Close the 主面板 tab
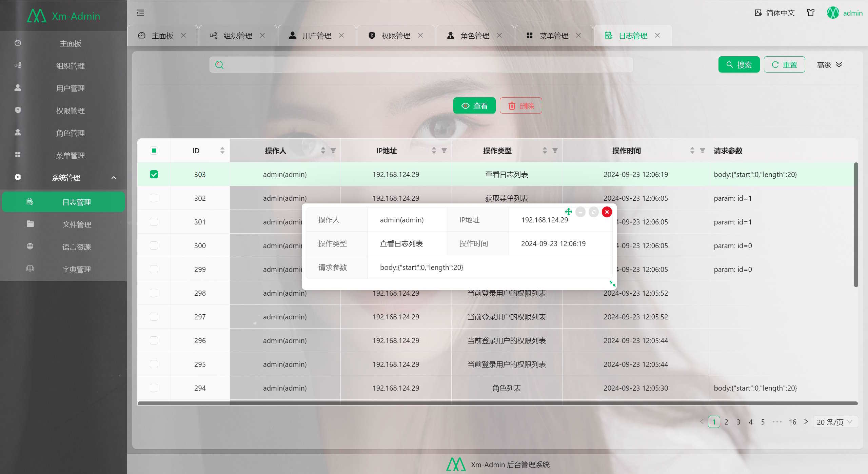Viewport: 868px width, 474px height. (183, 35)
